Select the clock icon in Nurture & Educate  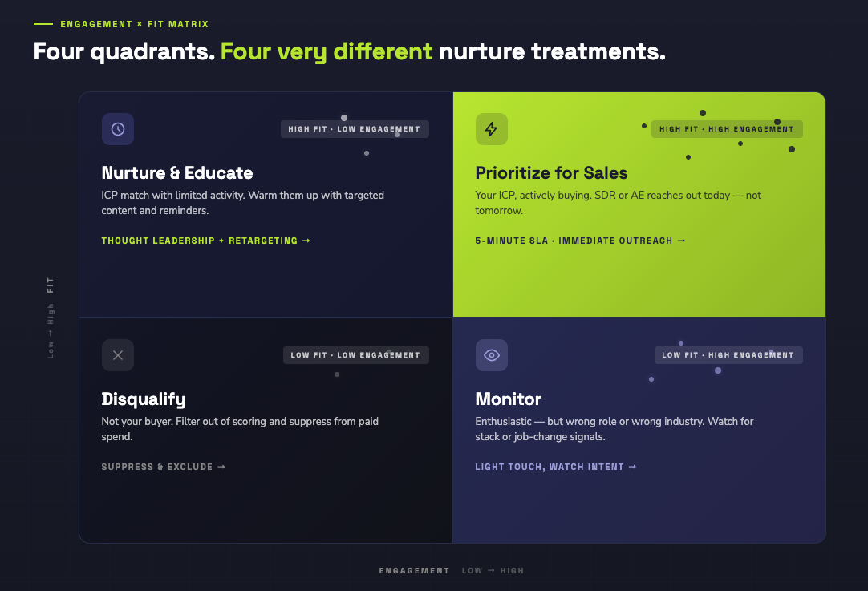(118, 128)
